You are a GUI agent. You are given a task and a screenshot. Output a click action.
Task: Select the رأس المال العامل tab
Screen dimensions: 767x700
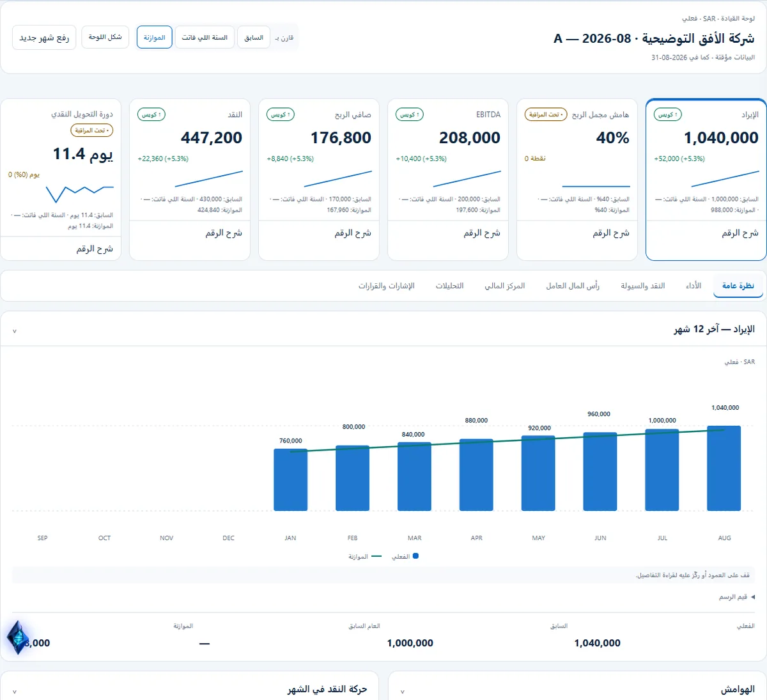click(573, 286)
